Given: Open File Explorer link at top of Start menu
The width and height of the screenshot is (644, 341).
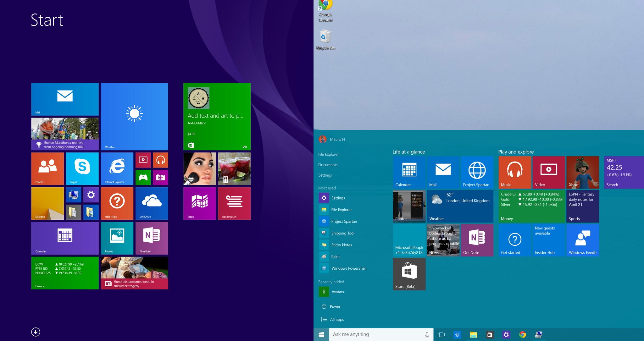Looking at the screenshot, I should pos(328,154).
